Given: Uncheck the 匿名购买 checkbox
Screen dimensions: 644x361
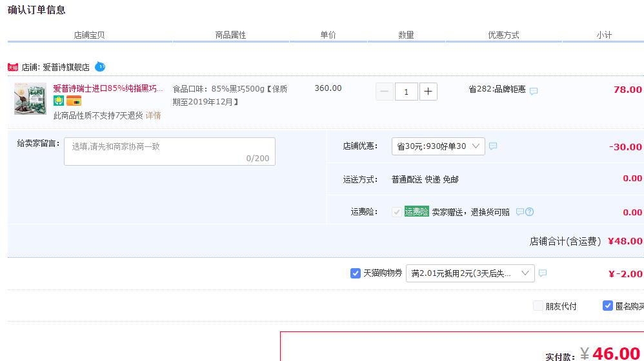Looking at the screenshot, I should (x=607, y=306).
